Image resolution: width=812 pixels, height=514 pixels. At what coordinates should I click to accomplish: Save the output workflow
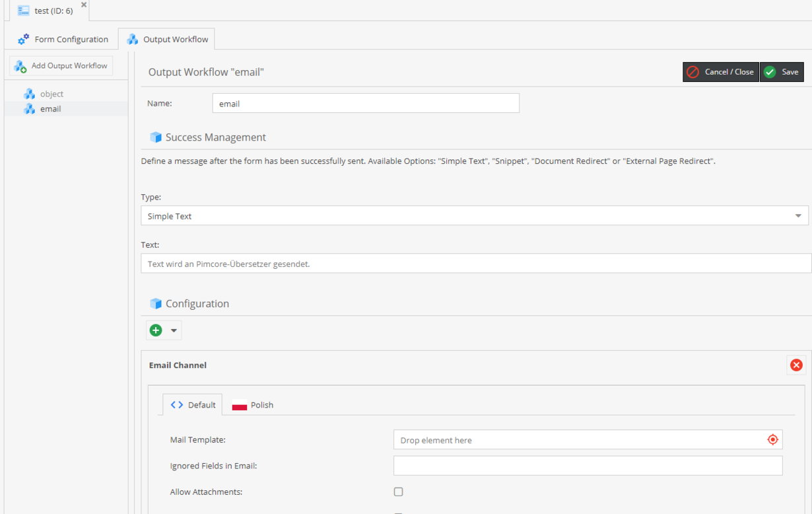tap(782, 72)
